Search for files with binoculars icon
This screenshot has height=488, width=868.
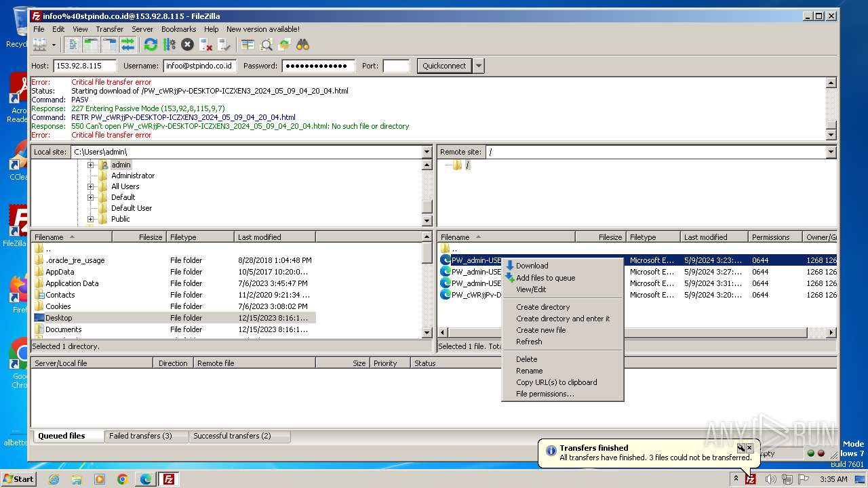(x=302, y=45)
